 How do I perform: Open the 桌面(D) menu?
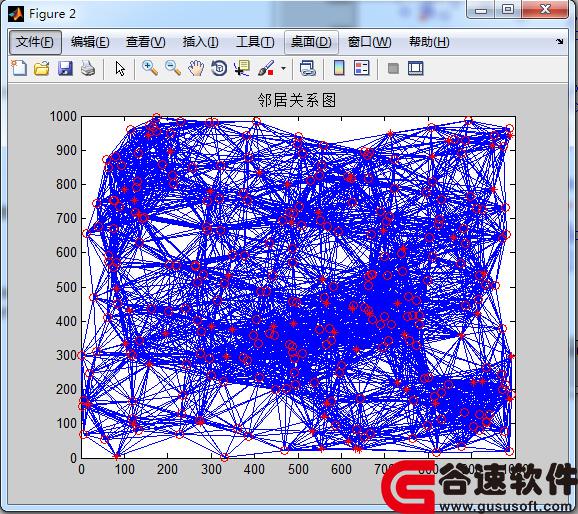coord(311,42)
